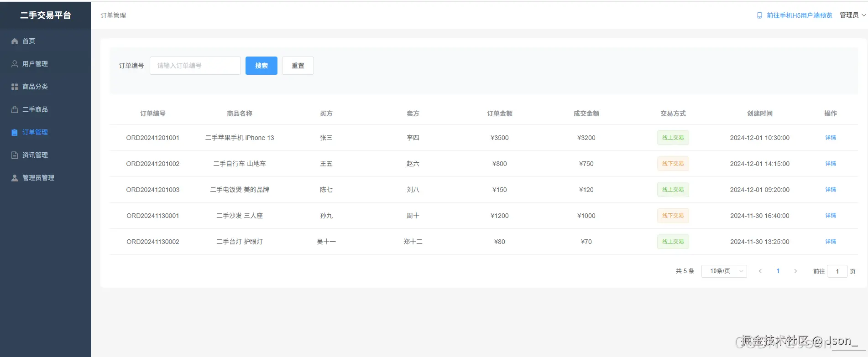View 详情 for order ORD20241130001

coord(831,216)
